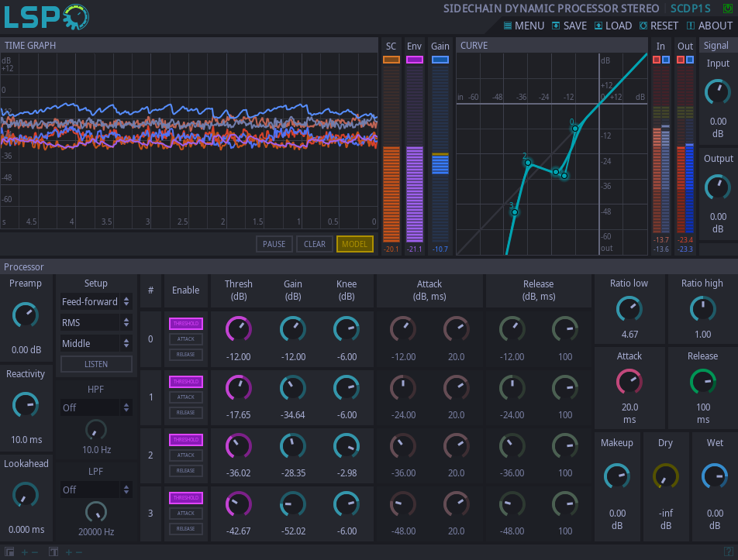Click the Lookahead knob
The image size is (738, 560).
(x=26, y=495)
